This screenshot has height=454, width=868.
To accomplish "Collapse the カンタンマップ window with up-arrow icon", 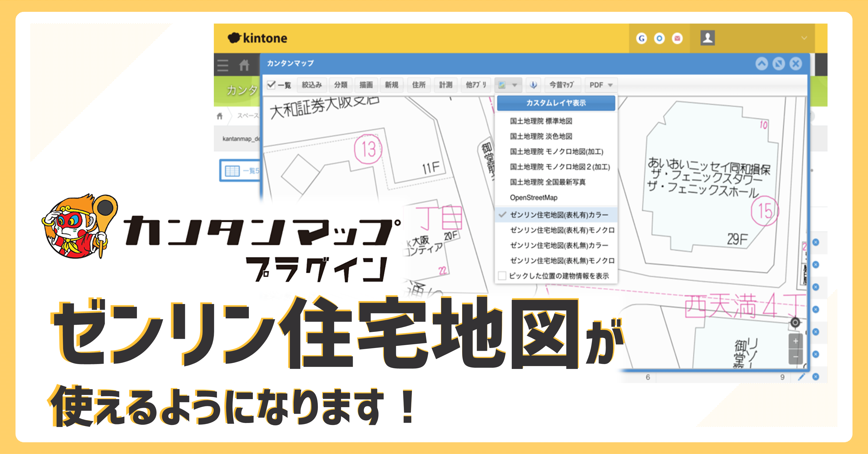I will (762, 64).
